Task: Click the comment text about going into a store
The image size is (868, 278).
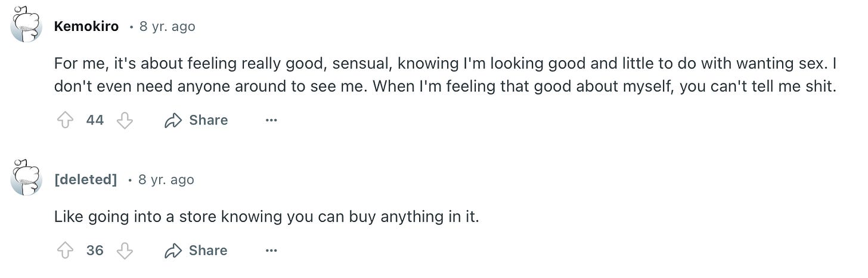Action: [x=266, y=217]
